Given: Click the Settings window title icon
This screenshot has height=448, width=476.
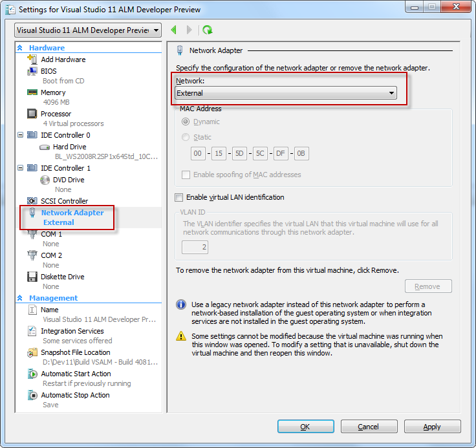Looking at the screenshot, I should (x=10, y=10).
